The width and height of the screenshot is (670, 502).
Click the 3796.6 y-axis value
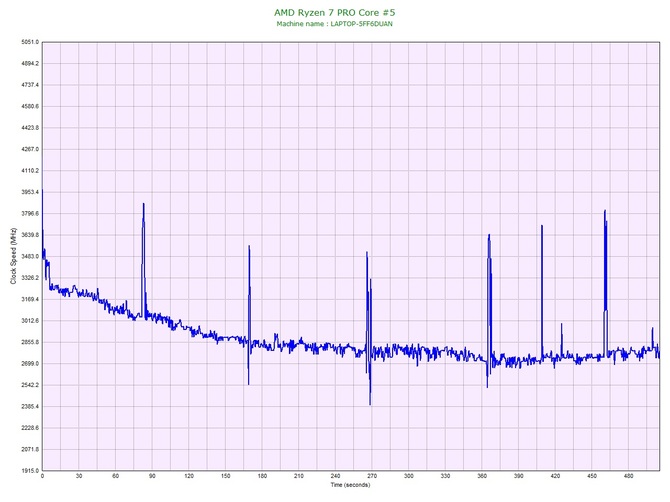[30, 214]
